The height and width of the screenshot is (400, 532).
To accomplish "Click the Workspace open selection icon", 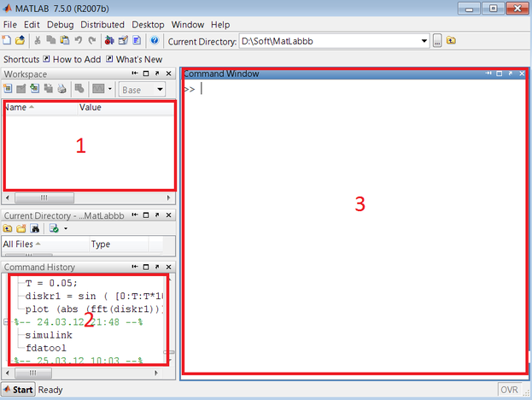I will tap(21, 89).
